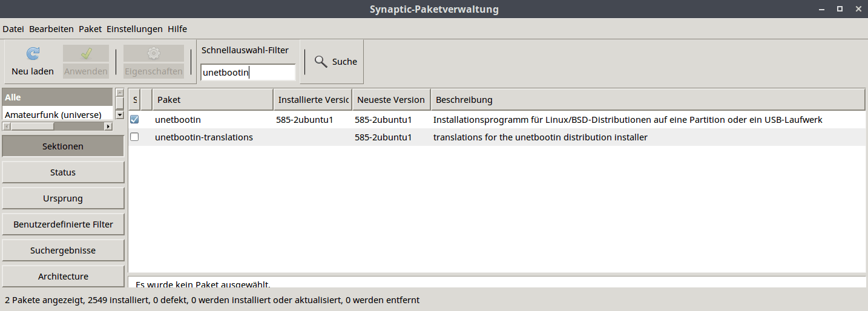Image resolution: width=868 pixels, height=311 pixels.
Task: Click the section list scroll-up arrow
Action: 120,93
